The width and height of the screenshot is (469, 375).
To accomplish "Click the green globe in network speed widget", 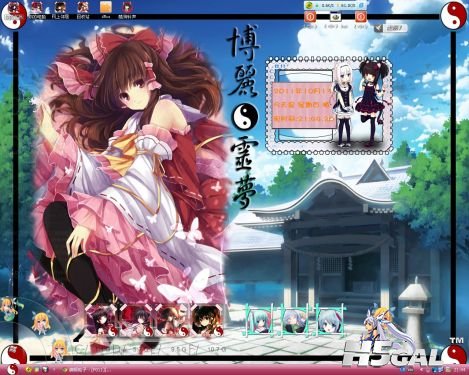I will (x=309, y=5).
